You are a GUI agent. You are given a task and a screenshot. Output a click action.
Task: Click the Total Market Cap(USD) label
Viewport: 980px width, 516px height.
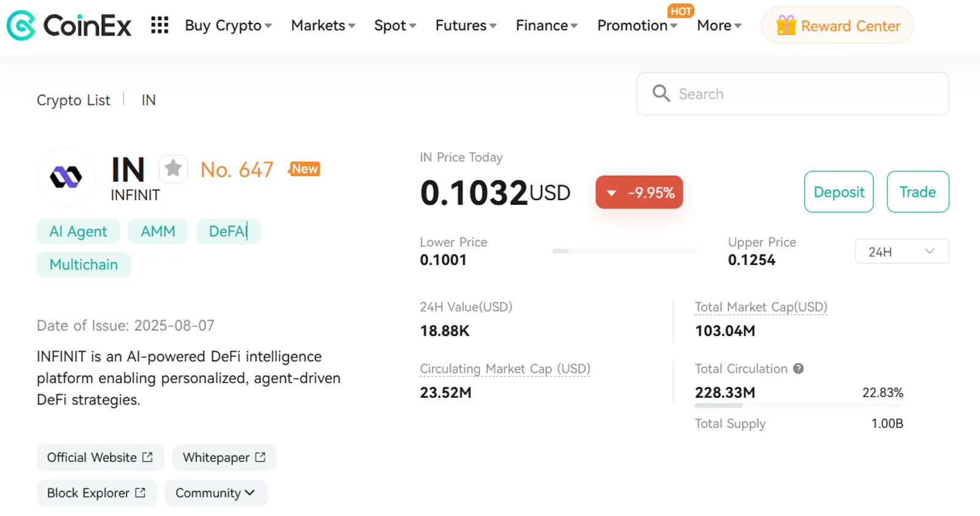pyautogui.click(x=761, y=307)
